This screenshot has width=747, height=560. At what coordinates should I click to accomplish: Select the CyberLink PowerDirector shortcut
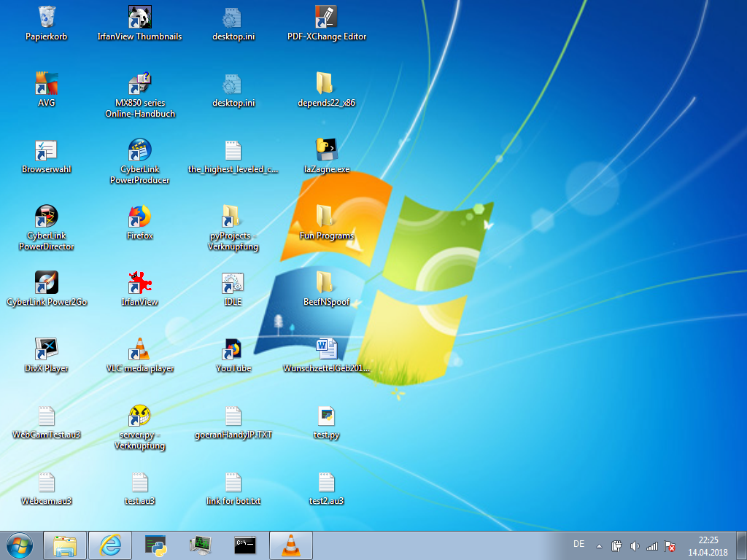tap(46, 227)
